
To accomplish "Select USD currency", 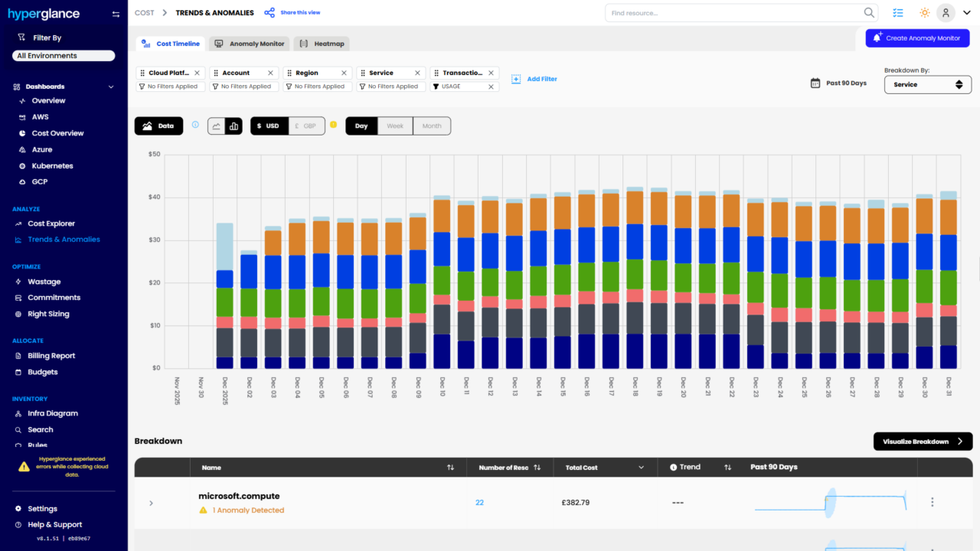I will (269, 126).
